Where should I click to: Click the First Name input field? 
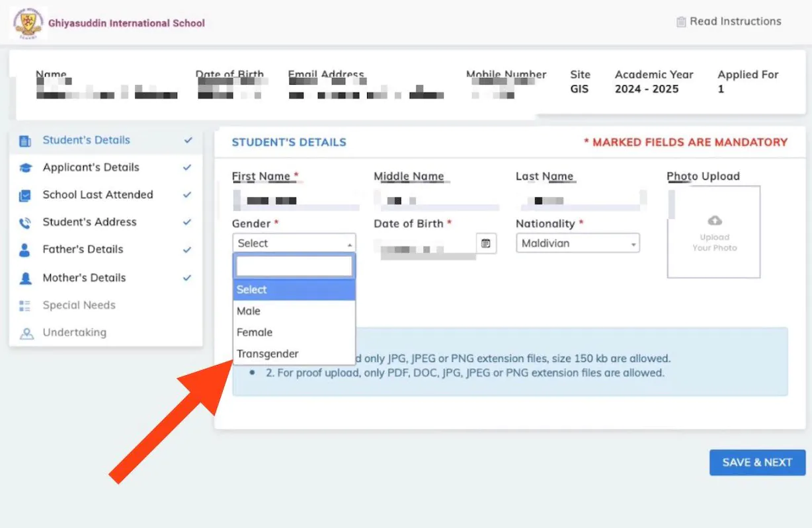[294, 200]
